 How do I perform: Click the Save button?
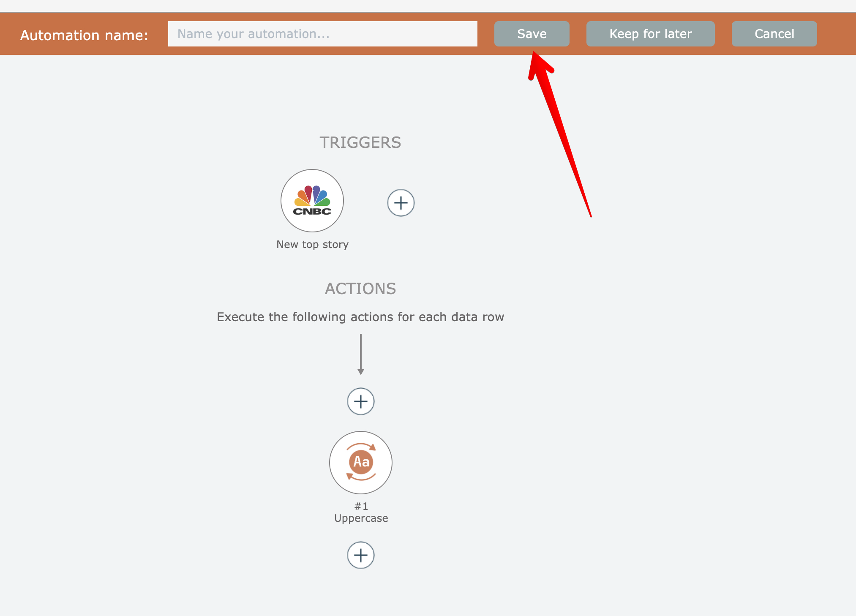(x=532, y=34)
